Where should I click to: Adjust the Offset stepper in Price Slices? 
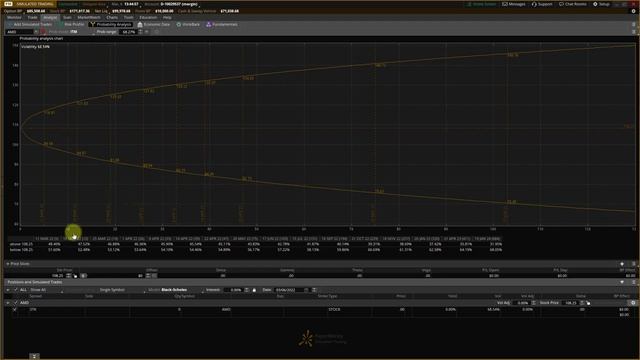(x=148, y=276)
